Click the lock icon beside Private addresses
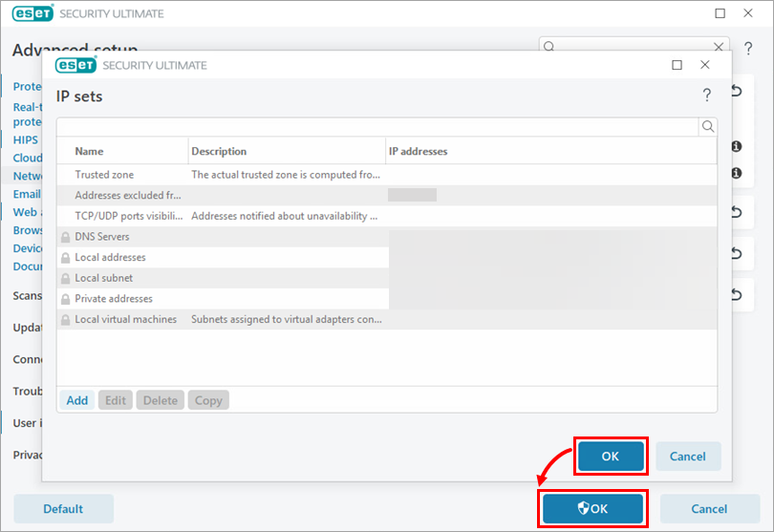Image resolution: width=774 pixels, height=532 pixels. click(x=65, y=300)
